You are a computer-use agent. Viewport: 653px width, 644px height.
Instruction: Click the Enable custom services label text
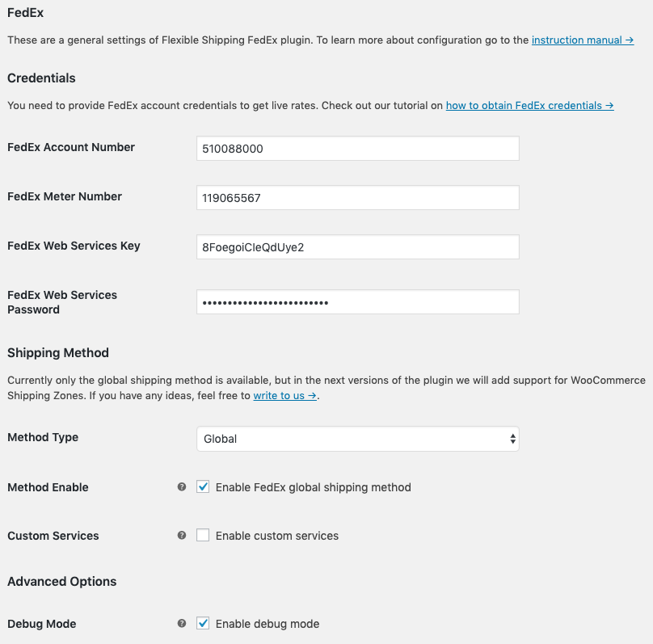pyautogui.click(x=277, y=536)
